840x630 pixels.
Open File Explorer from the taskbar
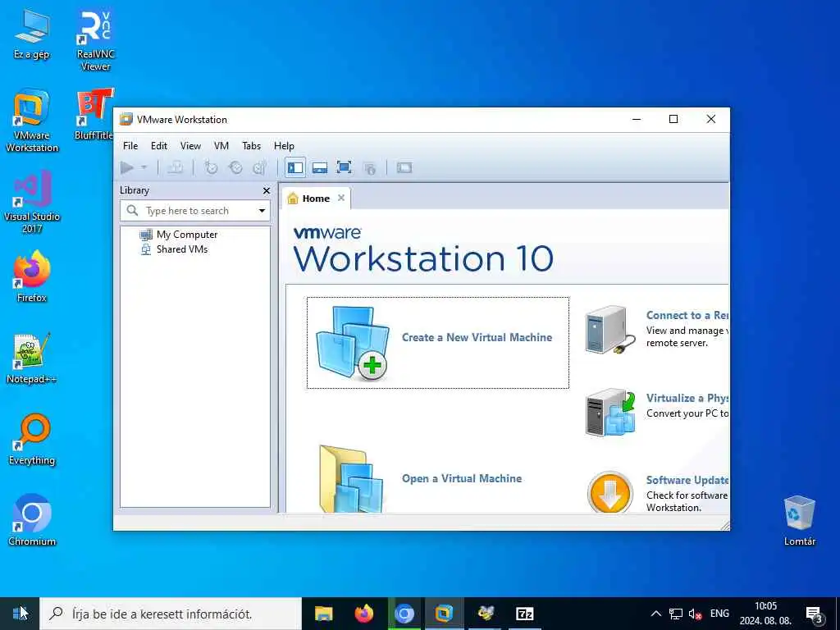(x=323, y=614)
